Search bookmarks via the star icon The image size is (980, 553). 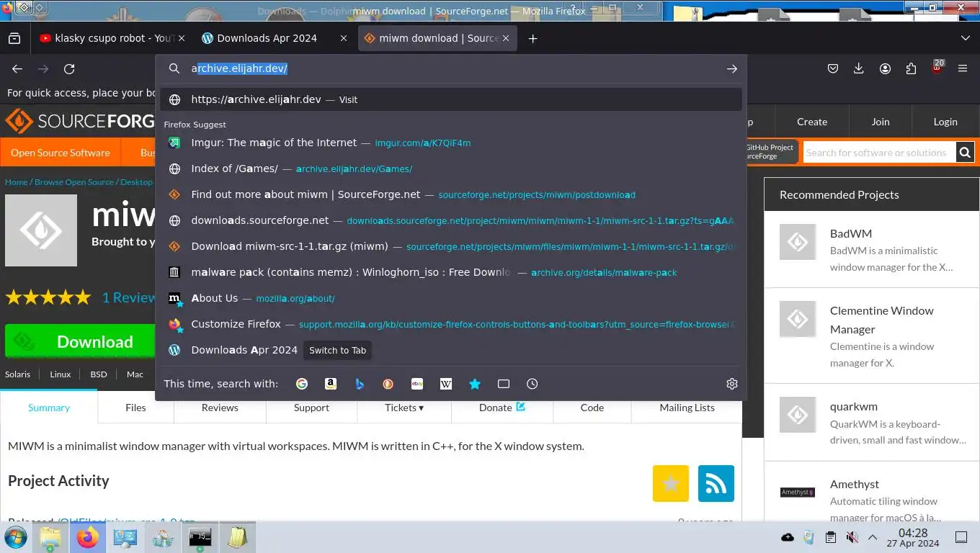[x=475, y=384]
